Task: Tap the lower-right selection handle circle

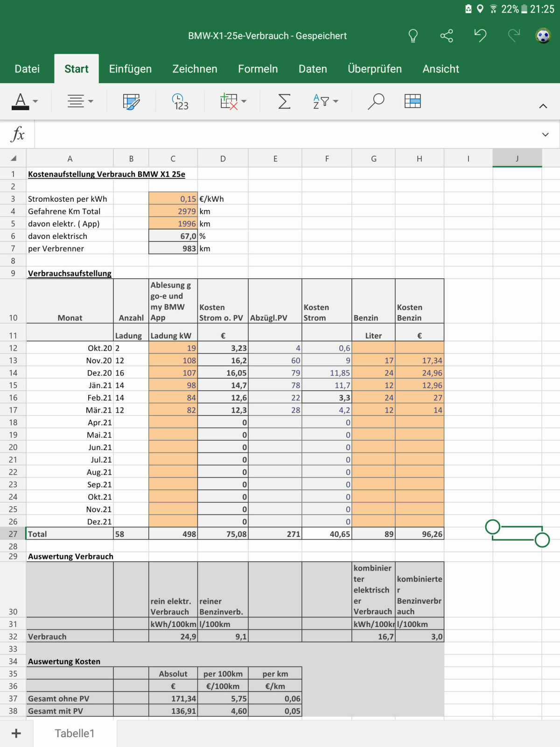Action: (x=542, y=540)
